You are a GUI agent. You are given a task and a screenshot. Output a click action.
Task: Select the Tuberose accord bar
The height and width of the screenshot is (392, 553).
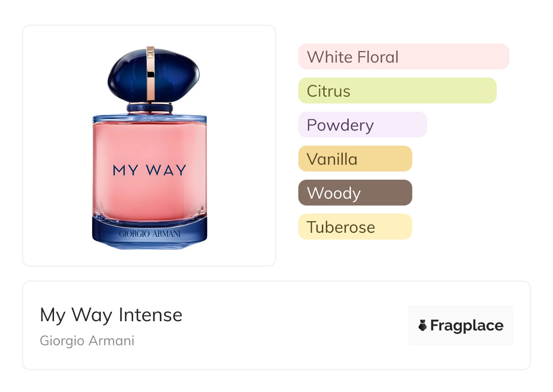pos(355,227)
